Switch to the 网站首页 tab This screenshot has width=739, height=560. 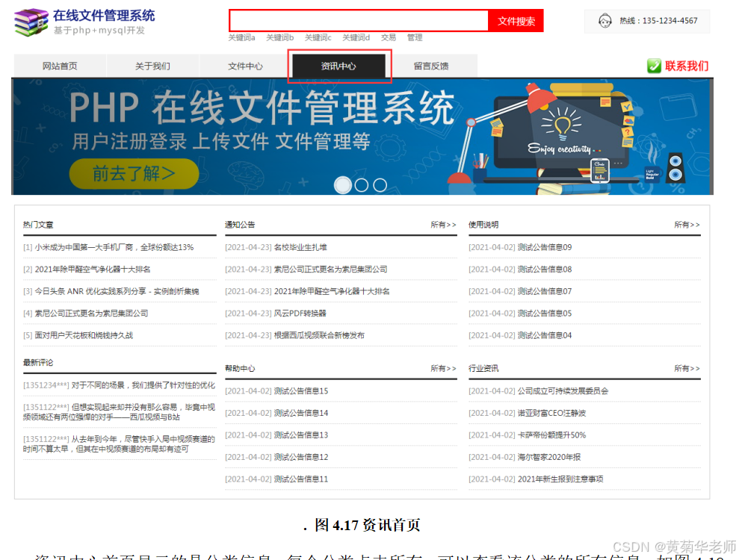59,66
